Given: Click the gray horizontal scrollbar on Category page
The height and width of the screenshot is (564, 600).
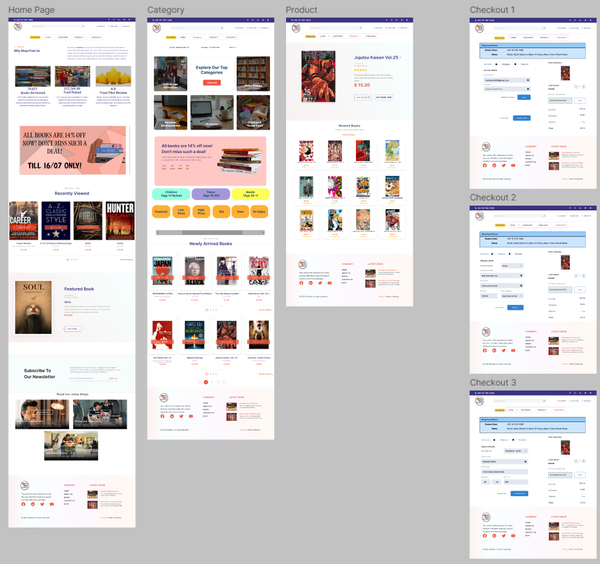Looking at the screenshot, I should click(210, 232).
